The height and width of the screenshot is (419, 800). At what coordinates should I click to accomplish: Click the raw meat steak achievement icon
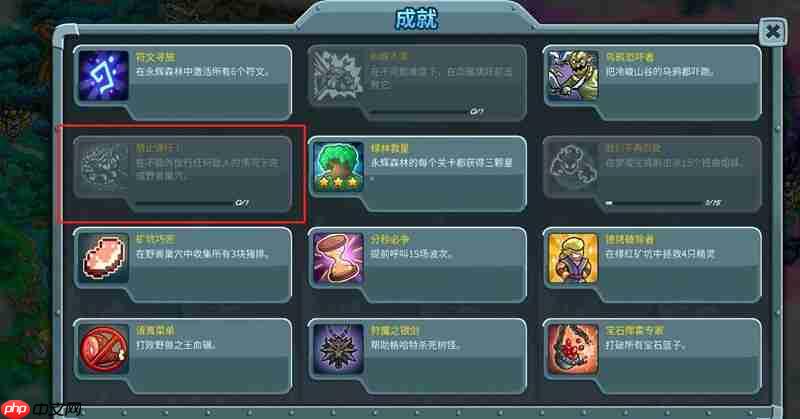(x=104, y=258)
